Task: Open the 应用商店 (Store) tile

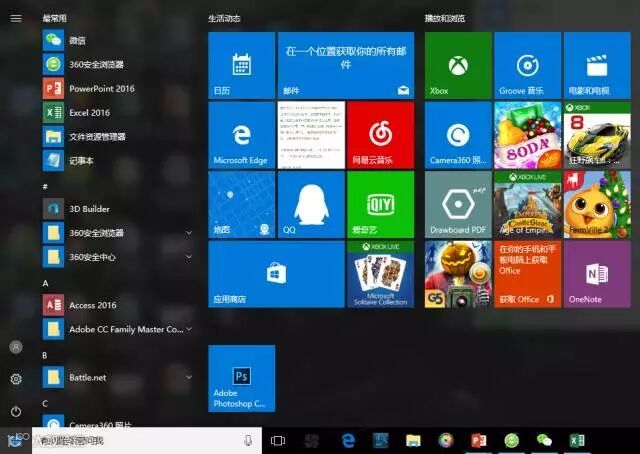Action: 276,274
